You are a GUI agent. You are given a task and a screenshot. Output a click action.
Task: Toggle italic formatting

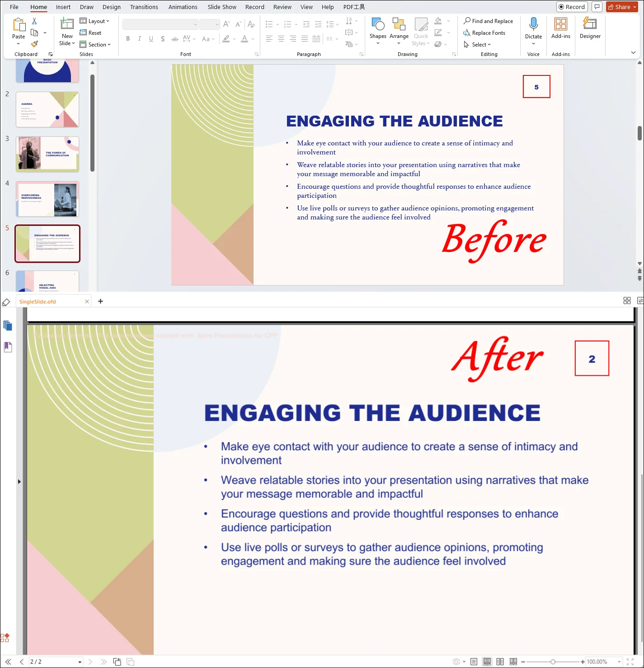point(140,39)
